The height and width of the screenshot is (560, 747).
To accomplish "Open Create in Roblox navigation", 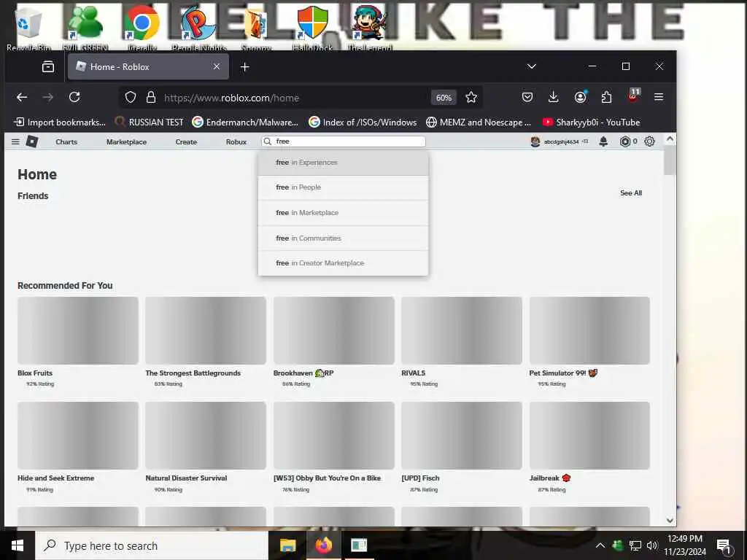I will pyautogui.click(x=186, y=142).
